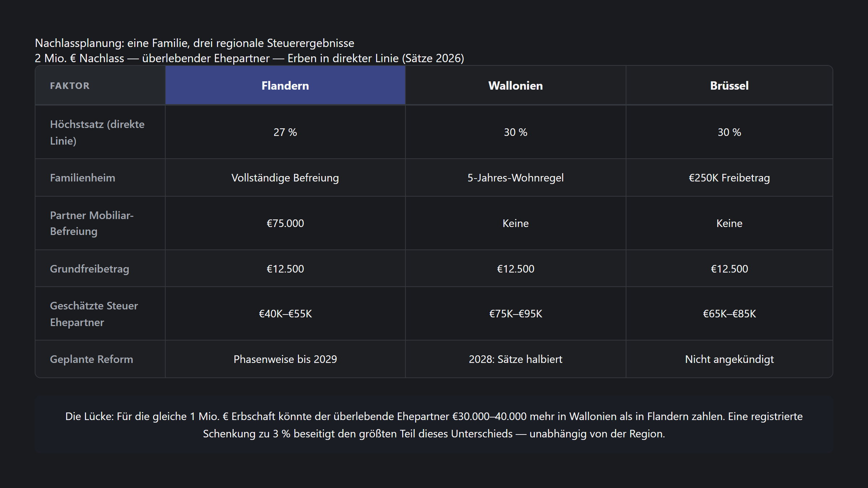Screen dimensions: 868x488
Task: Click the €250K Freibetrag cell
Action: pos(729,178)
